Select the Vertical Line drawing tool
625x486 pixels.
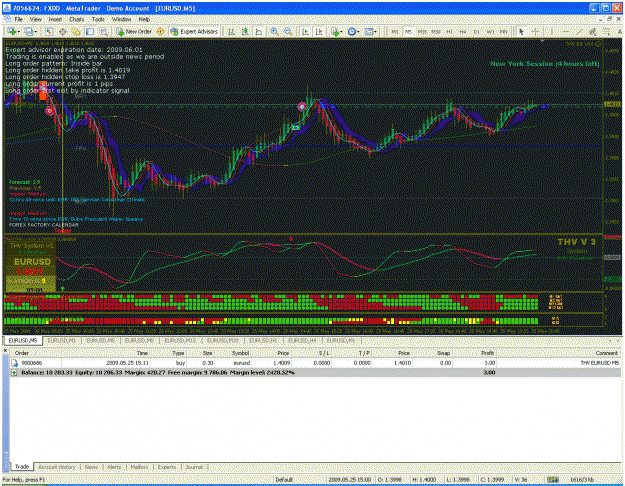tap(552, 31)
